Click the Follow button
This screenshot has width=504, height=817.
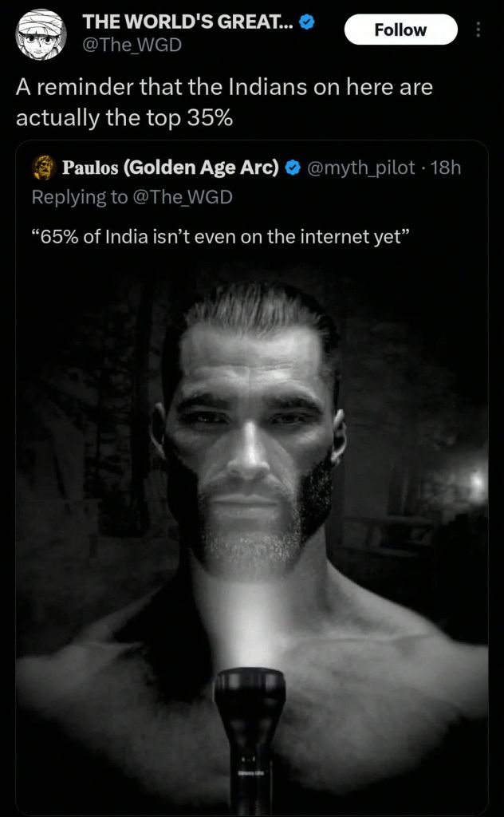click(400, 30)
